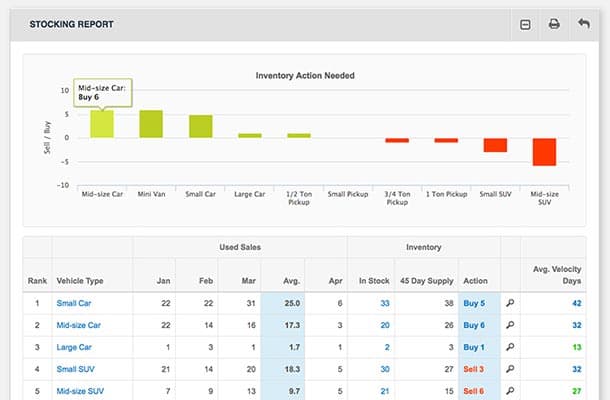The image size is (610, 400).
Task: Click the 38 day supply value
Action: pos(449,303)
